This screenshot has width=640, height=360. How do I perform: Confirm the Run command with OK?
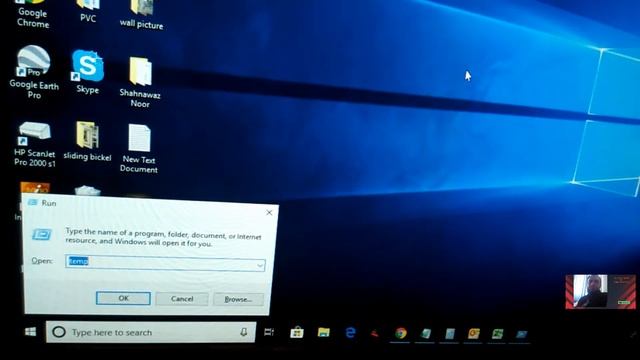(123, 298)
